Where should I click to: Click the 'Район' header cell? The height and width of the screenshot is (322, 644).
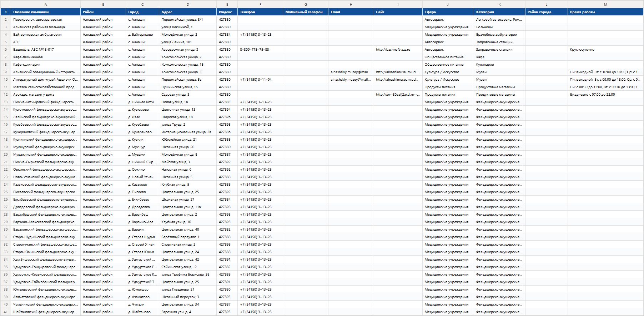click(103, 12)
